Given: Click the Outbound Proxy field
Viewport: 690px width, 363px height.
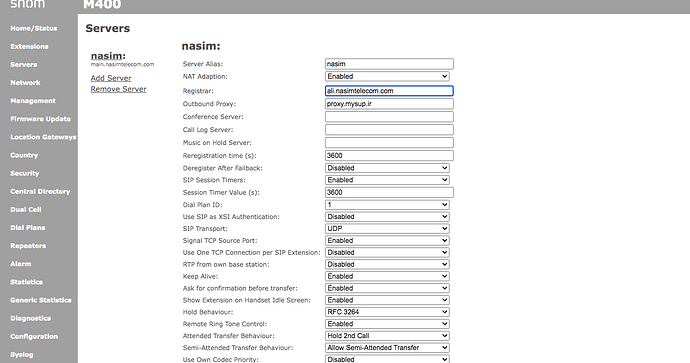Looking at the screenshot, I should tap(389, 104).
